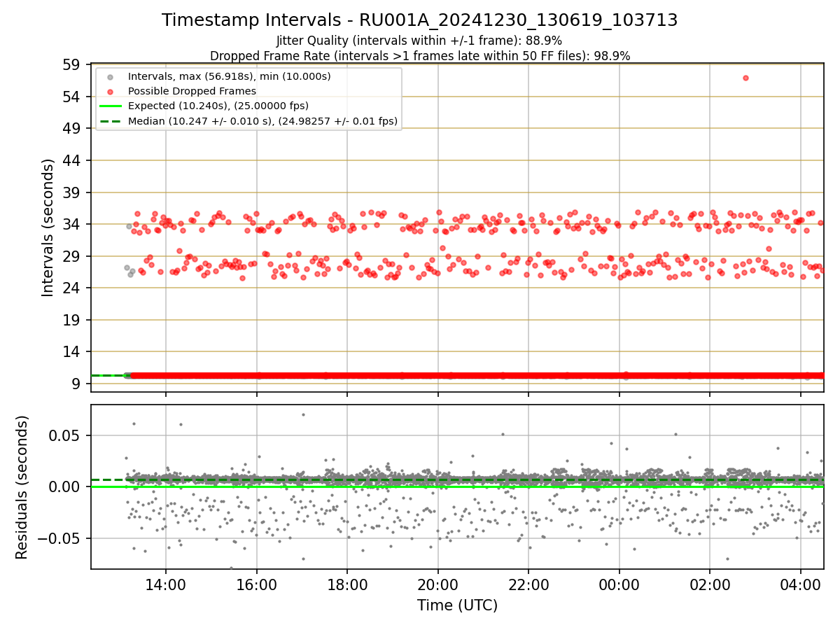
Task: Click the x-axis tick label '18:00'
Action: tap(347, 584)
